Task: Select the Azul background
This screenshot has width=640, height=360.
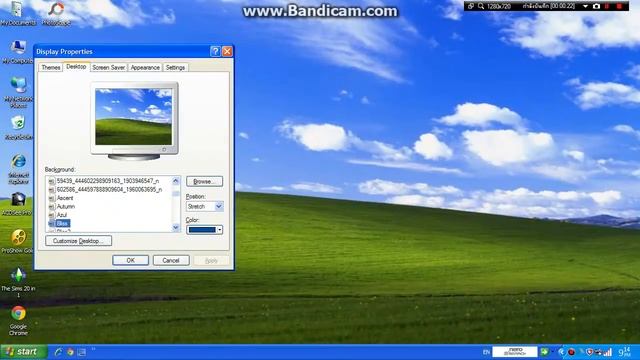Action: 62,215
